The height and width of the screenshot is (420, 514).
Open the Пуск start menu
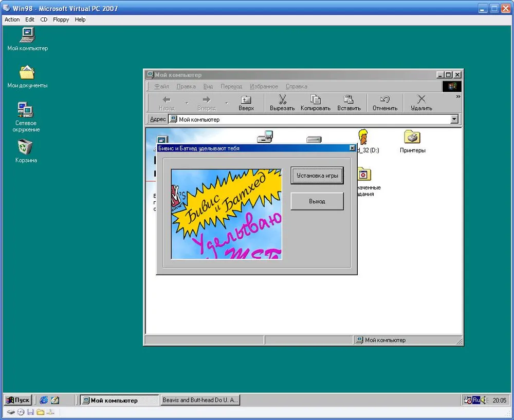18,400
